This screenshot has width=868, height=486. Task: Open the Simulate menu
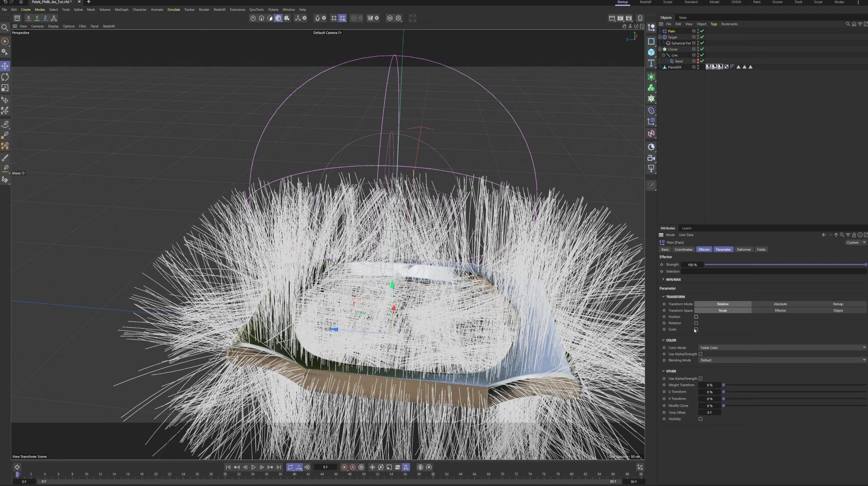point(174,10)
